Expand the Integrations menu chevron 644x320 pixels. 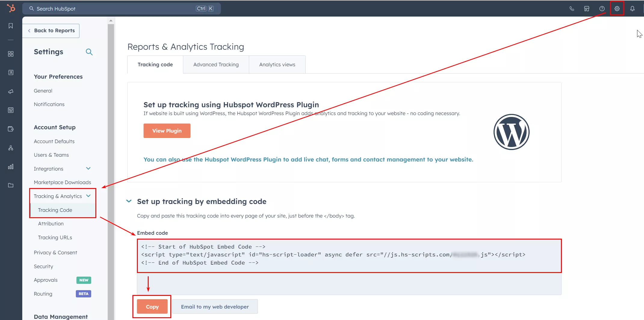88,168
